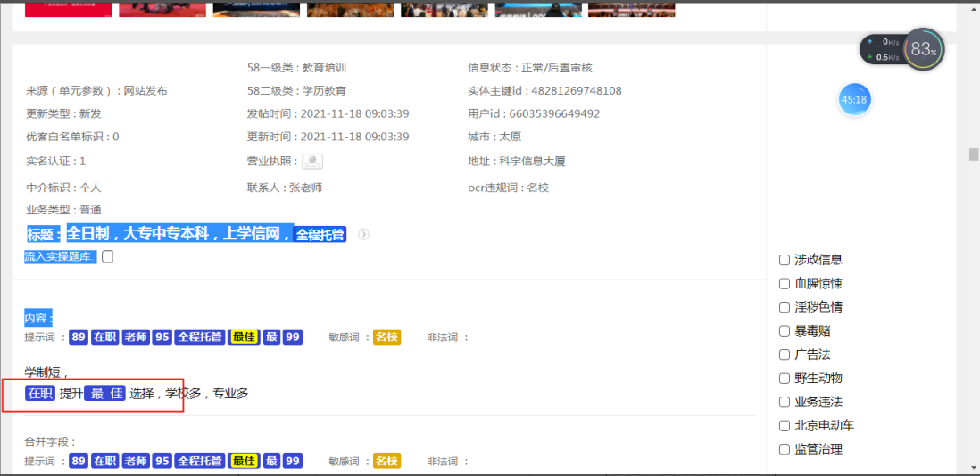980x476 pixels.
Task: Click the title text 全日制，大专中专本科，上学信网
Action: [x=180, y=233]
